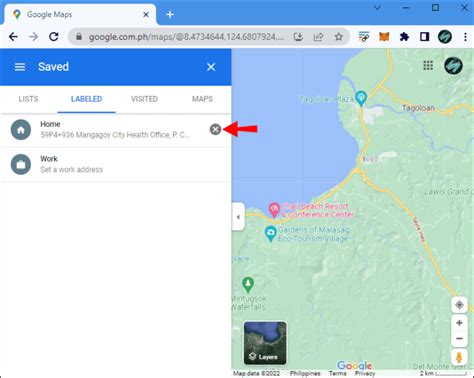Select Chali Beach Resort map marker

(274, 210)
